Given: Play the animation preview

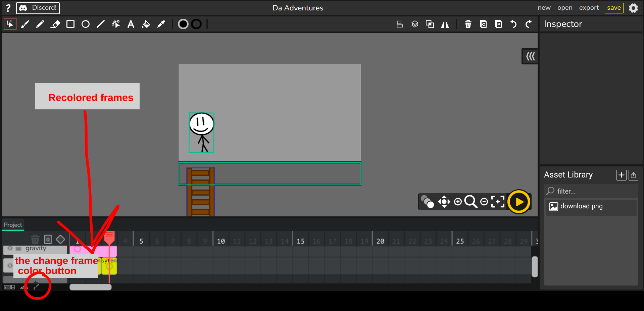Looking at the screenshot, I should tap(519, 202).
